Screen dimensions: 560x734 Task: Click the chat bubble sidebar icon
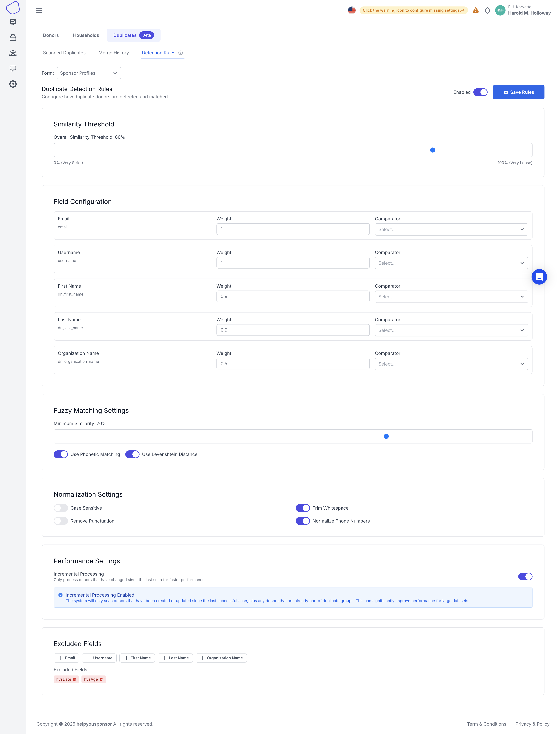point(13,69)
